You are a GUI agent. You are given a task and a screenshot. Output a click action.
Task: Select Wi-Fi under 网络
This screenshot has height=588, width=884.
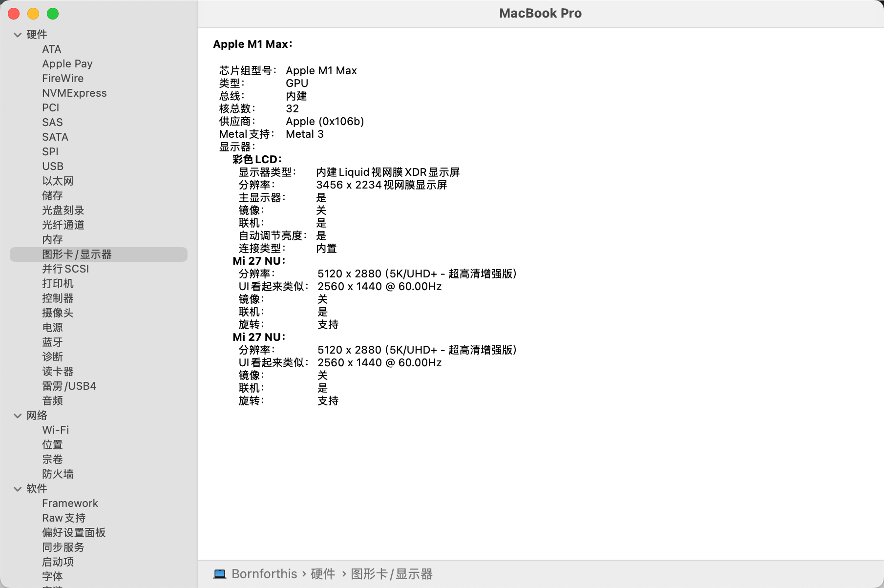click(56, 430)
